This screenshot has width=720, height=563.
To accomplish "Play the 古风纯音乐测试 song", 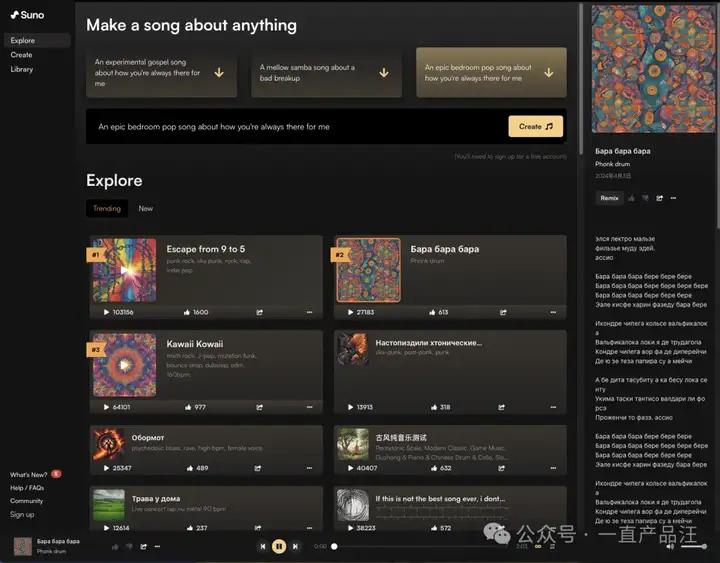I will (350, 468).
